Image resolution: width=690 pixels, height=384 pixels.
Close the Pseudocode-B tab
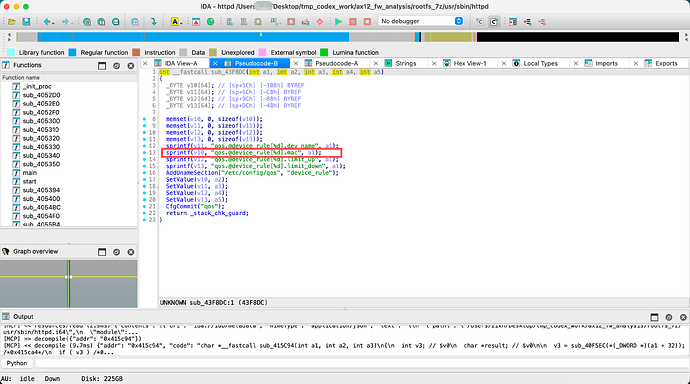click(x=215, y=63)
